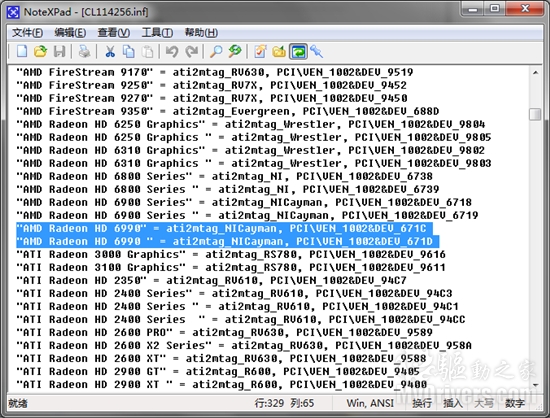Click the HD 2400 Series line ending DEV_94C3
The height and width of the screenshot is (418, 550).
coord(234,293)
